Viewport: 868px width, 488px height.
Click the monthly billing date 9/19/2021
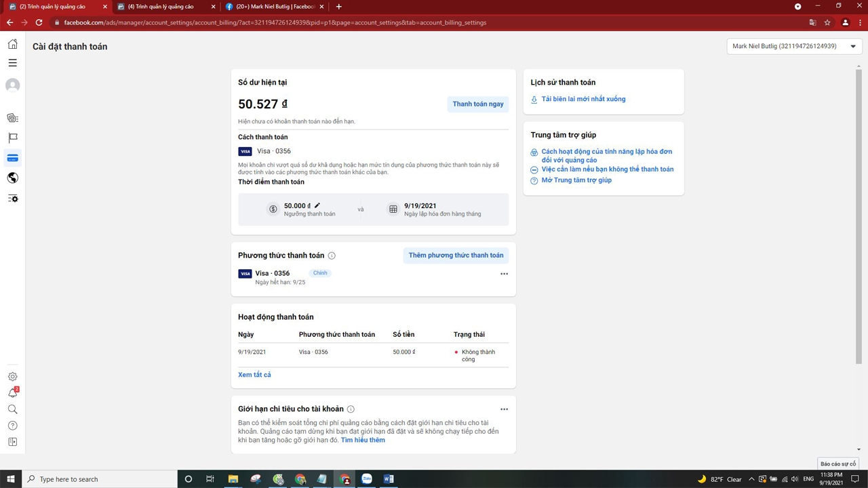pyautogui.click(x=420, y=205)
